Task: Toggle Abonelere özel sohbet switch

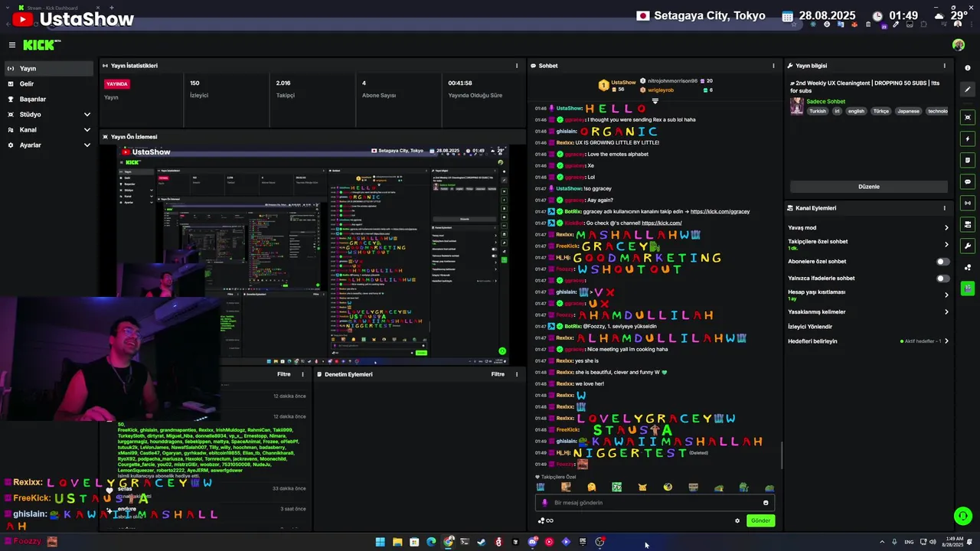Action: pos(942,262)
